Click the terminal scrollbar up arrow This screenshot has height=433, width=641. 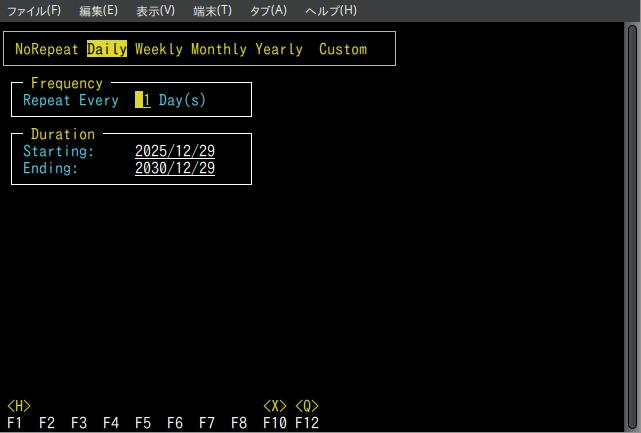coord(632,32)
